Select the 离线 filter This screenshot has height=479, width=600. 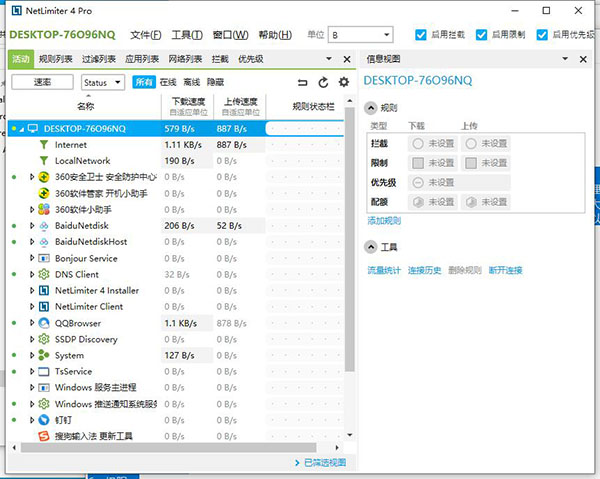click(192, 82)
